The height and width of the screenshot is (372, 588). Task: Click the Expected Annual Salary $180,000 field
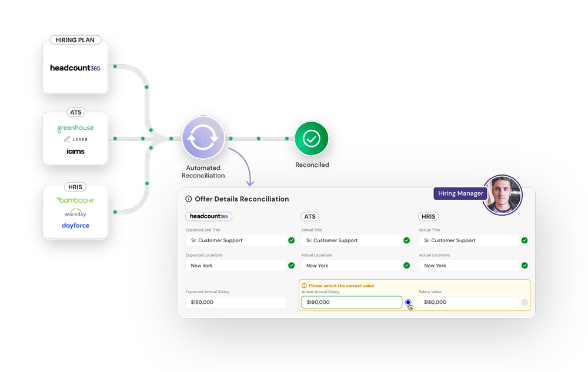[x=236, y=302]
